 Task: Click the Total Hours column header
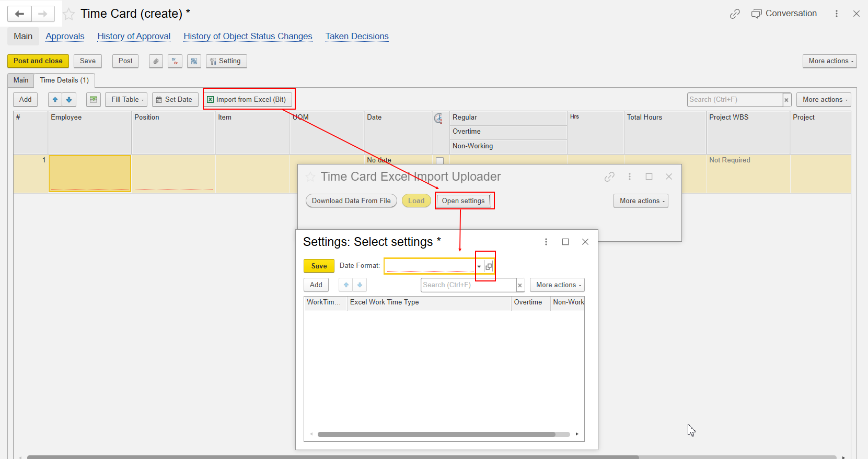665,133
